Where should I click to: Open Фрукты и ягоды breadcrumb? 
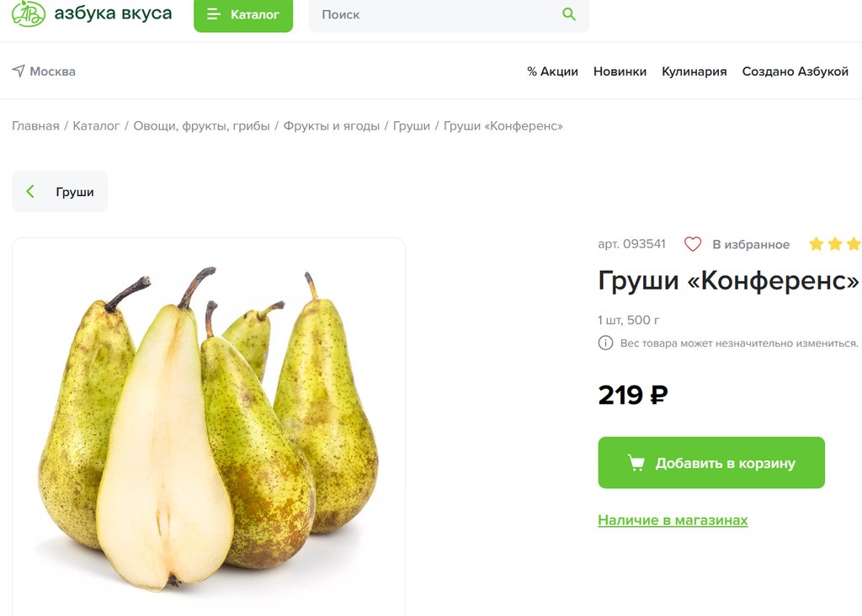(331, 126)
